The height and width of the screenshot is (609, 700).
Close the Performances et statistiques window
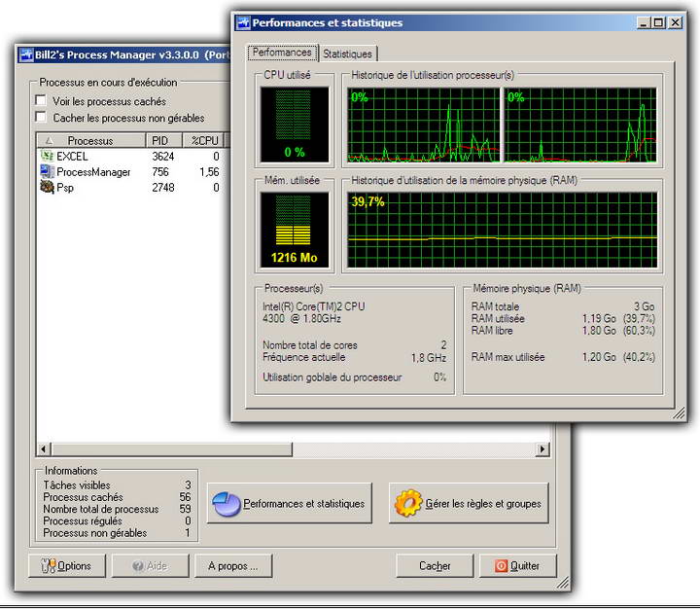click(x=676, y=22)
